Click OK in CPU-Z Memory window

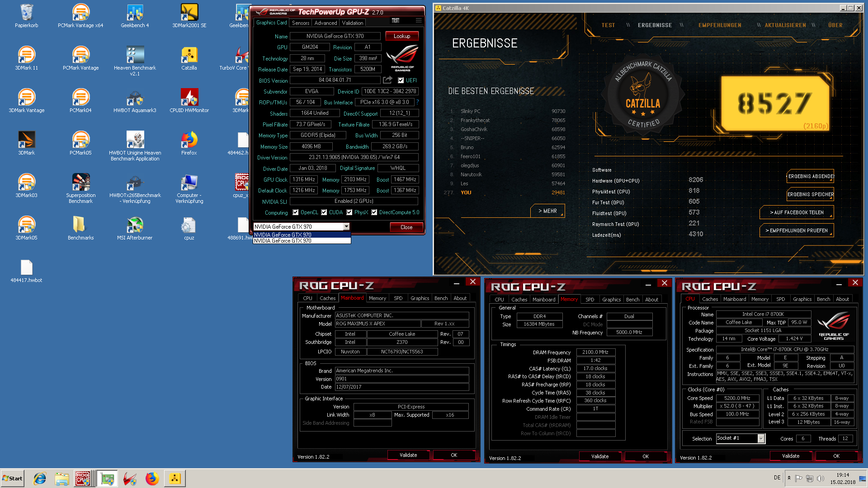646,456
